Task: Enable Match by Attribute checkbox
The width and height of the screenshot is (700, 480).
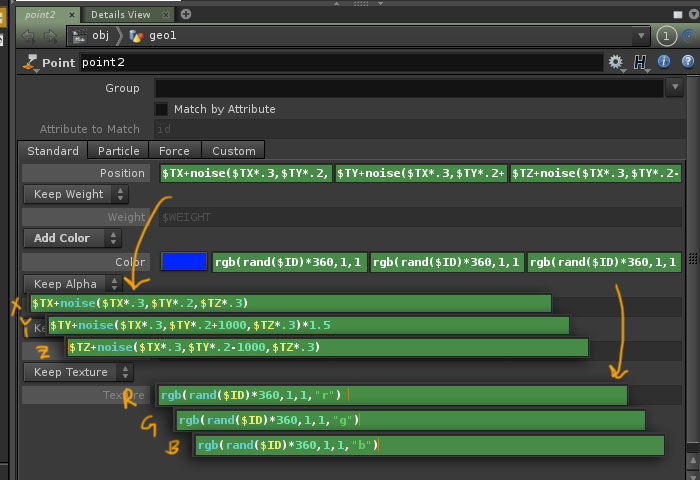Action: 162,109
